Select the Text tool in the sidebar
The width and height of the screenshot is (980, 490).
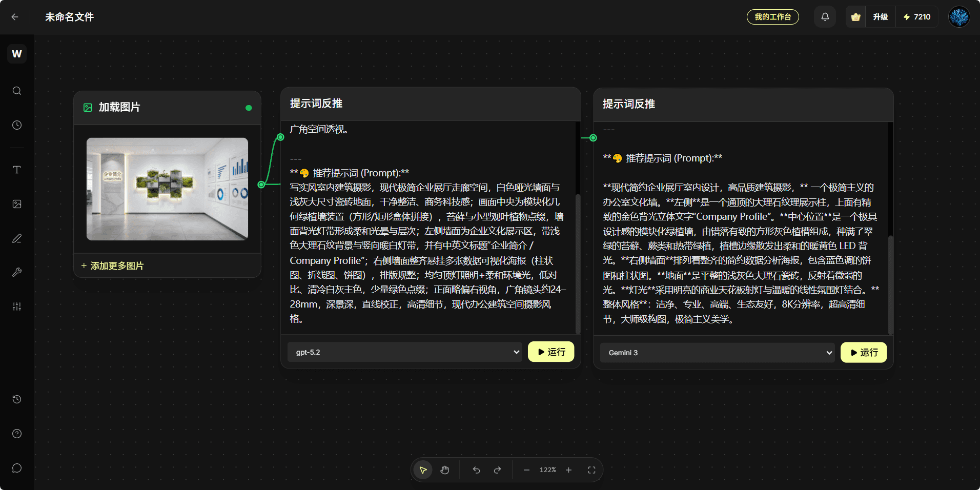point(16,169)
